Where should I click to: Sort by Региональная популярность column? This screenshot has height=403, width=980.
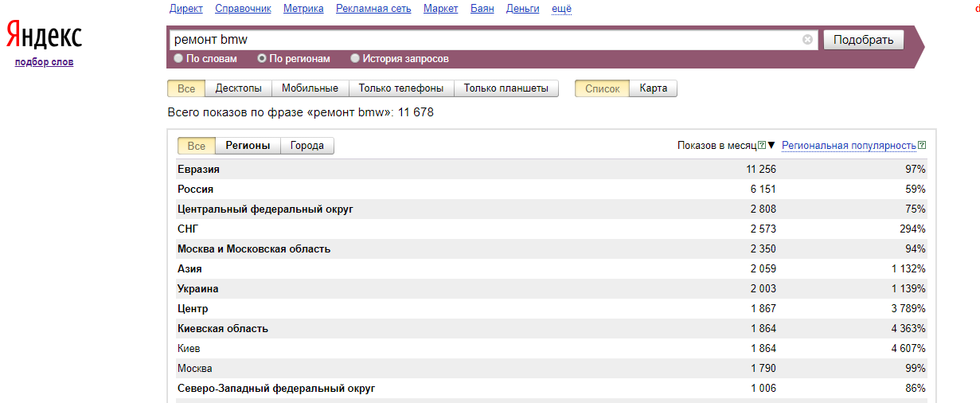click(849, 146)
